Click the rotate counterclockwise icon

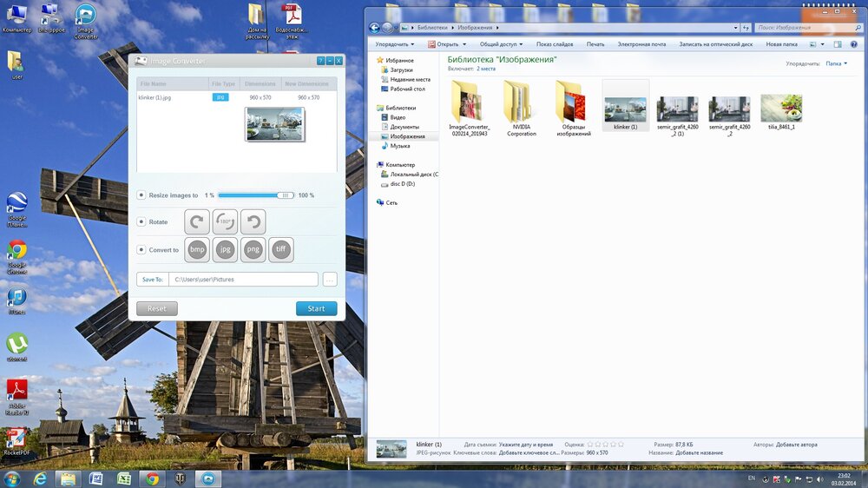click(x=253, y=221)
